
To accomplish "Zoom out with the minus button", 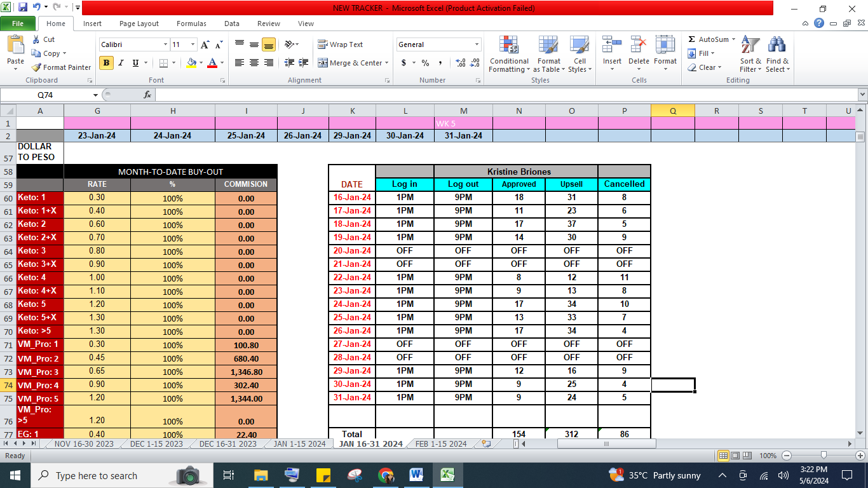I will (787, 456).
